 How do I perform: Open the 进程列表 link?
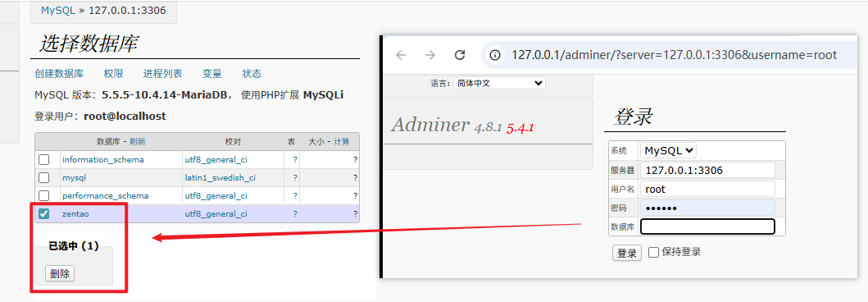(x=163, y=74)
